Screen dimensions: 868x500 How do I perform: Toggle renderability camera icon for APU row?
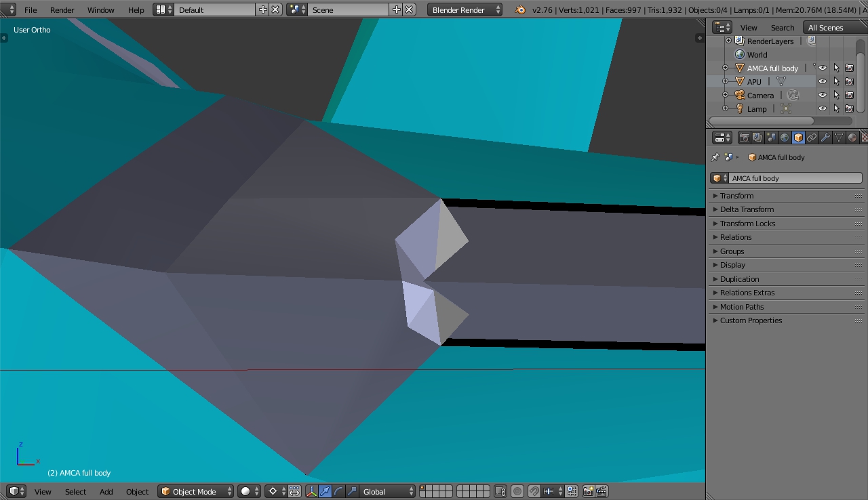[849, 81]
